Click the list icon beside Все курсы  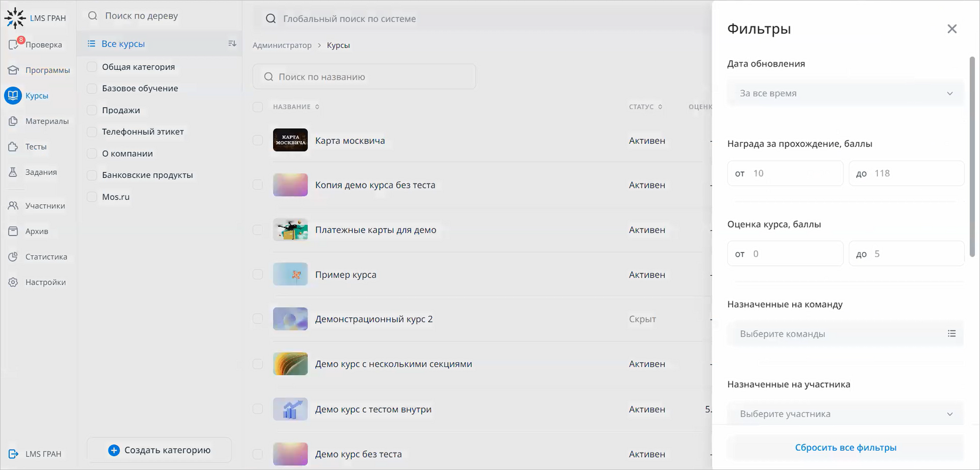point(92,44)
